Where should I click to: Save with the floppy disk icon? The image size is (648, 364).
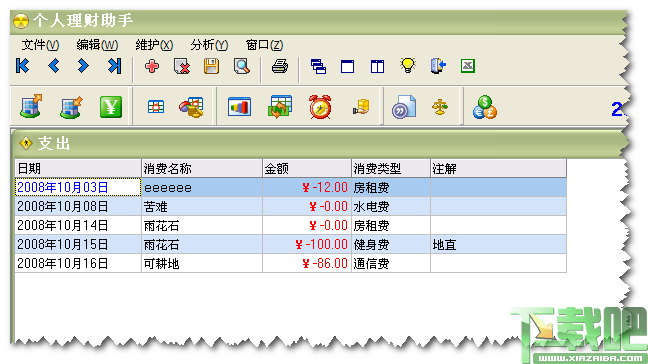tap(211, 66)
